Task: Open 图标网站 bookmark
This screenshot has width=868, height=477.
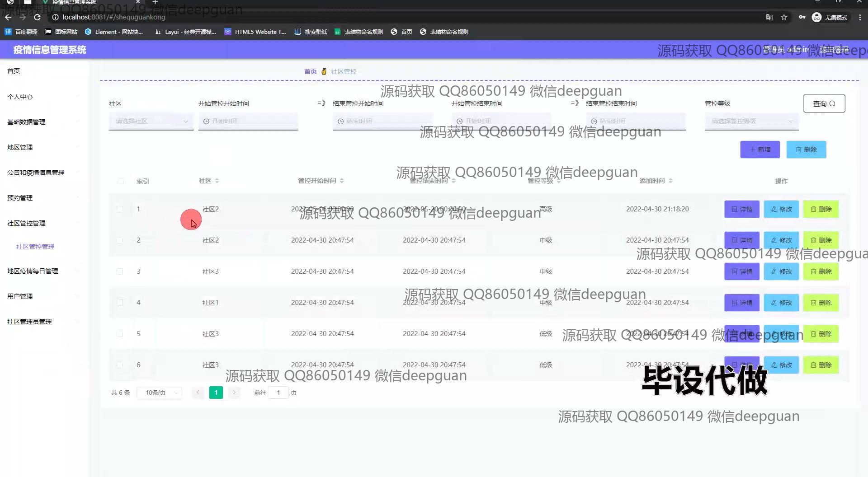Action: coord(61,32)
